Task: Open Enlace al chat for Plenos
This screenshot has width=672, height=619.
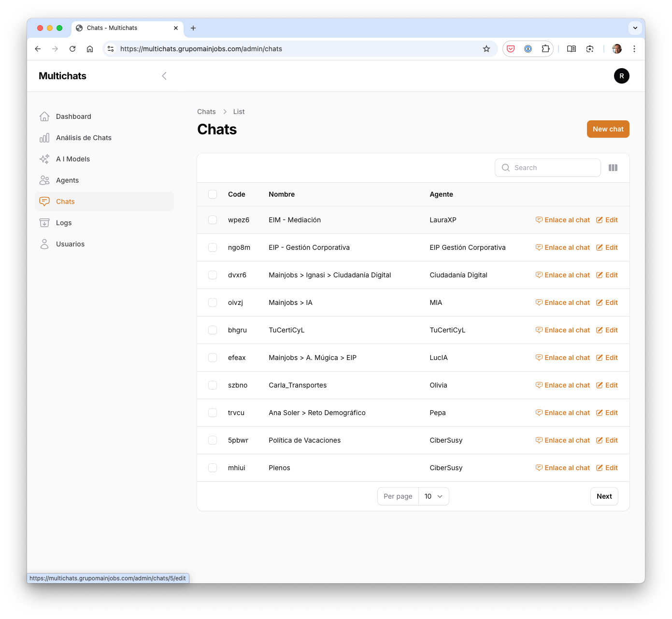Action: click(563, 468)
